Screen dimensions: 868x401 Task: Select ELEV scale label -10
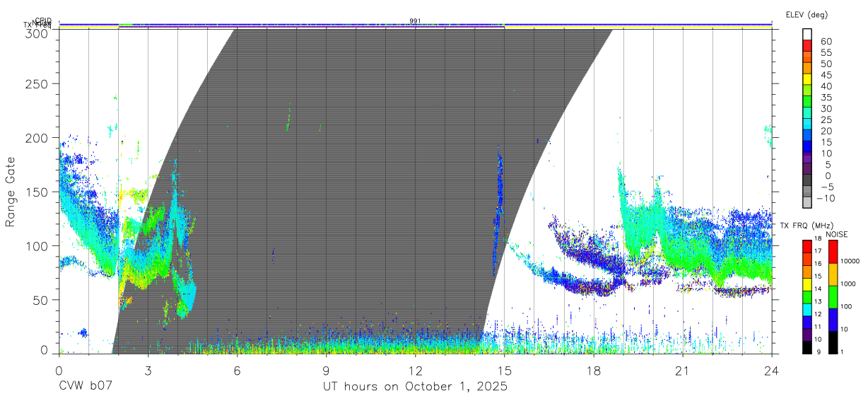point(826,198)
